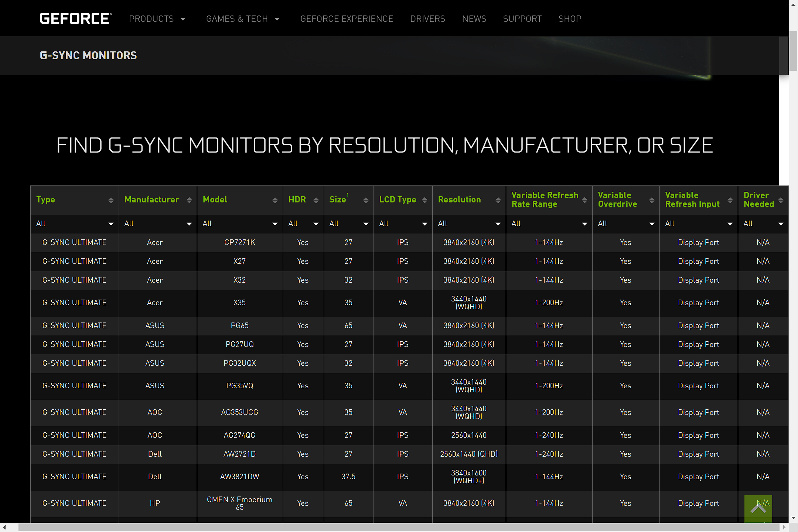Open Variable Refresh Rate Range filter dropdown
This screenshot has height=532, width=798.
click(549, 224)
